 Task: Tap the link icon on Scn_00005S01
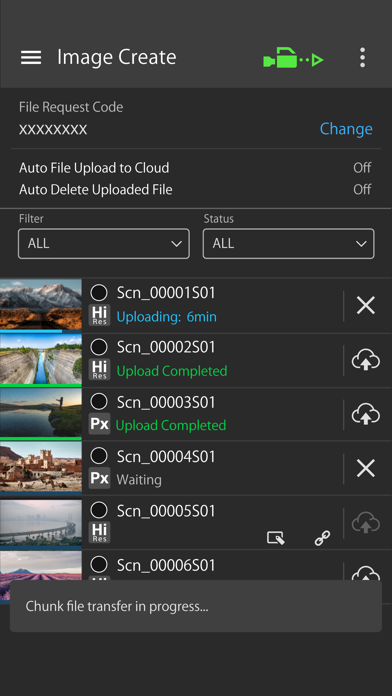click(x=322, y=538)
